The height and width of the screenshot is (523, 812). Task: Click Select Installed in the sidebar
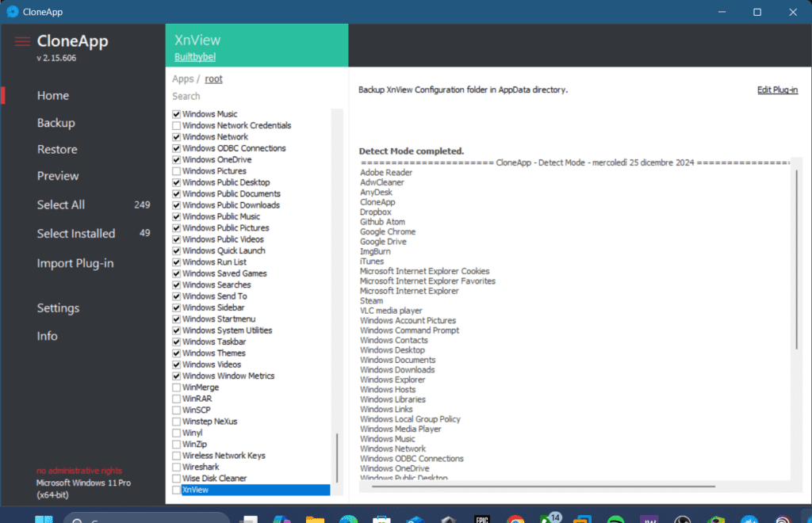tap(75, 234)
